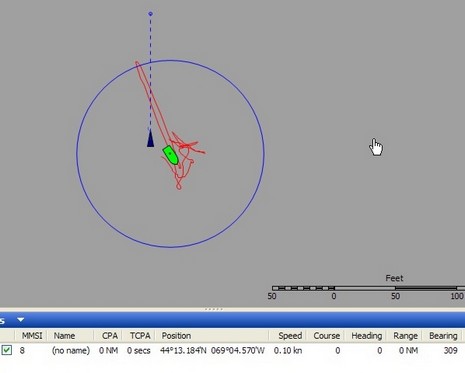
Task: Click the TCPA column header
Action: 140,335
